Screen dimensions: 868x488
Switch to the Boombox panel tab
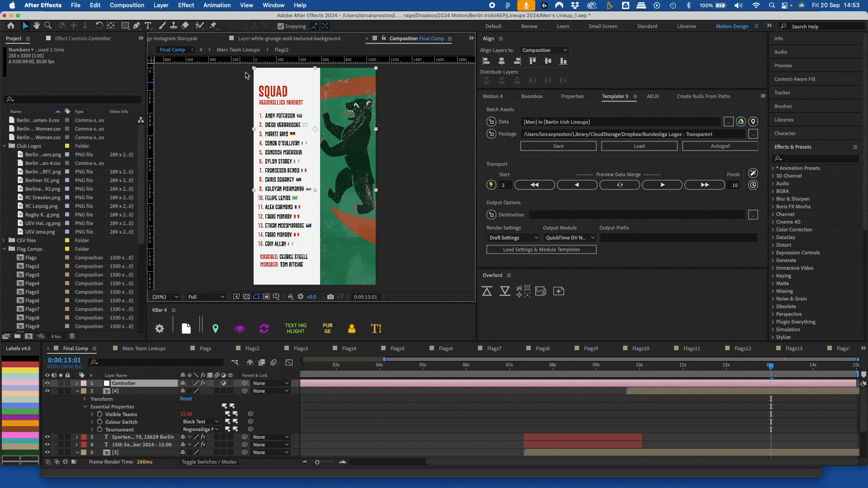click(x=532, y=96)
